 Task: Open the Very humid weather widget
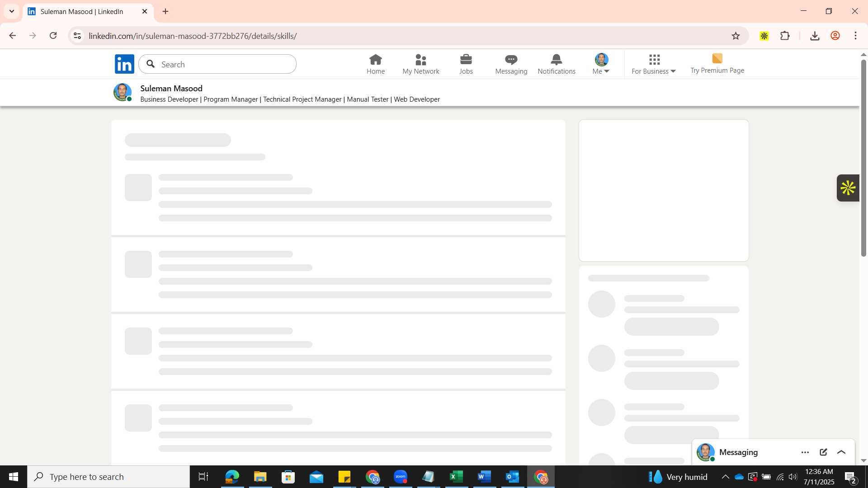click(678, 477)
